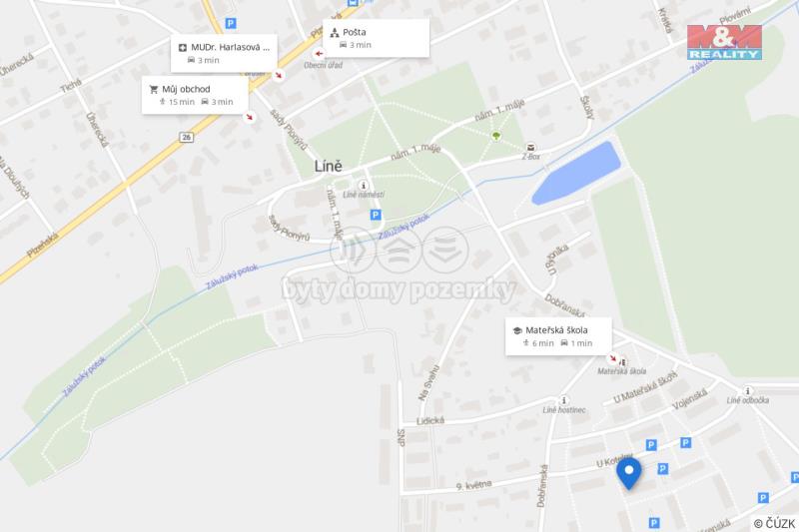799x532 pixels.
Task: Click the Líně odbočka info icon
Action: 747,391
